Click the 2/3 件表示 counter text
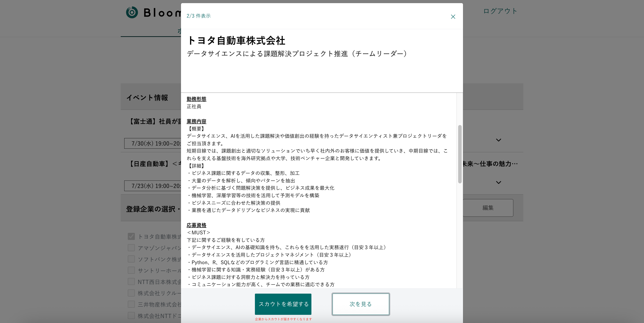 point(198,16)
